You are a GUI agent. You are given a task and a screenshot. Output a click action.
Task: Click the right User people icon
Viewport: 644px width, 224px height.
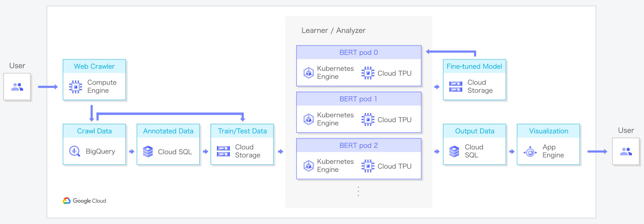tap(626, 152)
